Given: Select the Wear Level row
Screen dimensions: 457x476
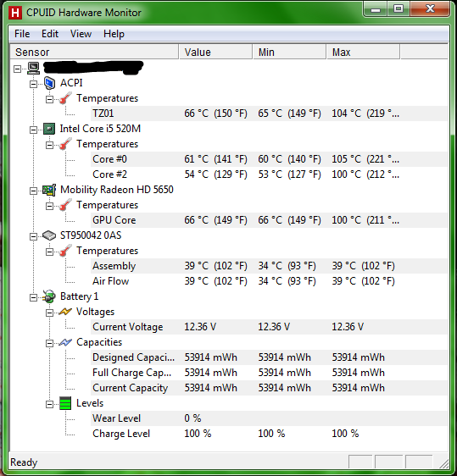Looking at the screenshot, I should click(x=269, y=418).
